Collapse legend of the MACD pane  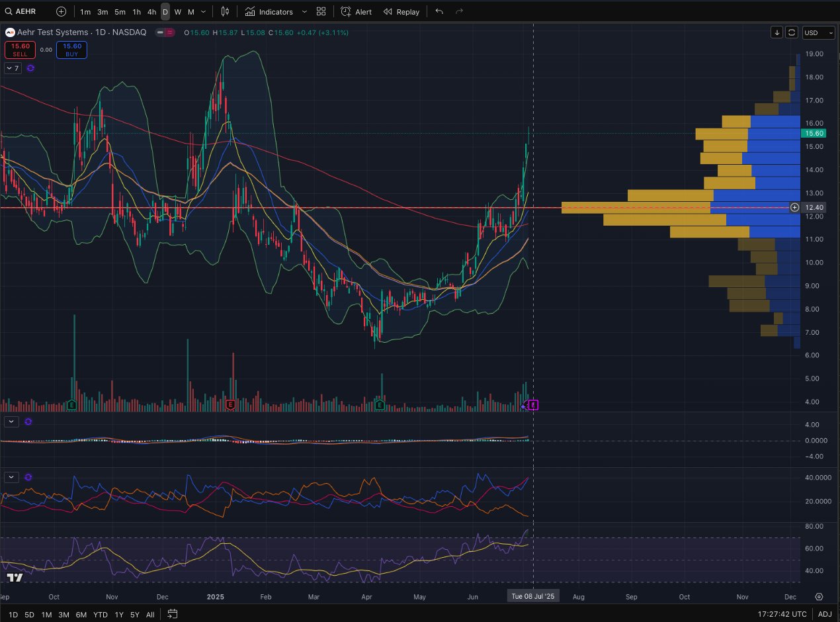(x=12, y=421)
